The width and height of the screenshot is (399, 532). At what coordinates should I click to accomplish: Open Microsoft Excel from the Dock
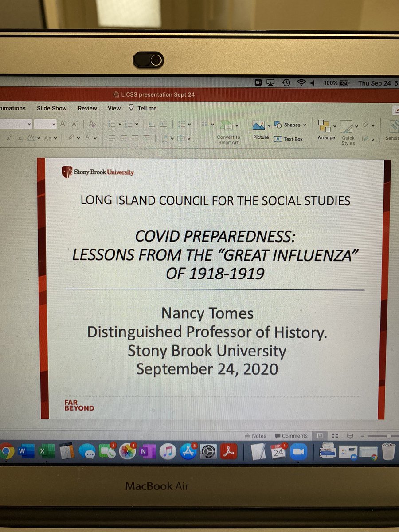click(x=47, y=451)
